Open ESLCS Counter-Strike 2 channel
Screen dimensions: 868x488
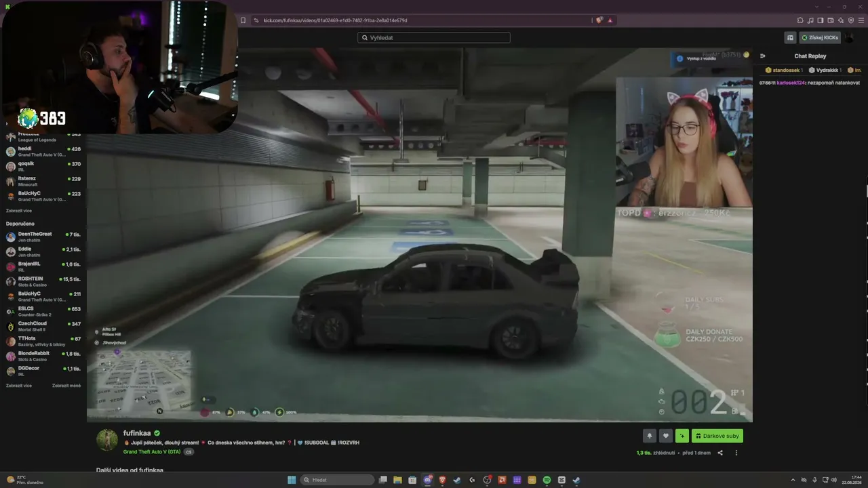point(43,311)
